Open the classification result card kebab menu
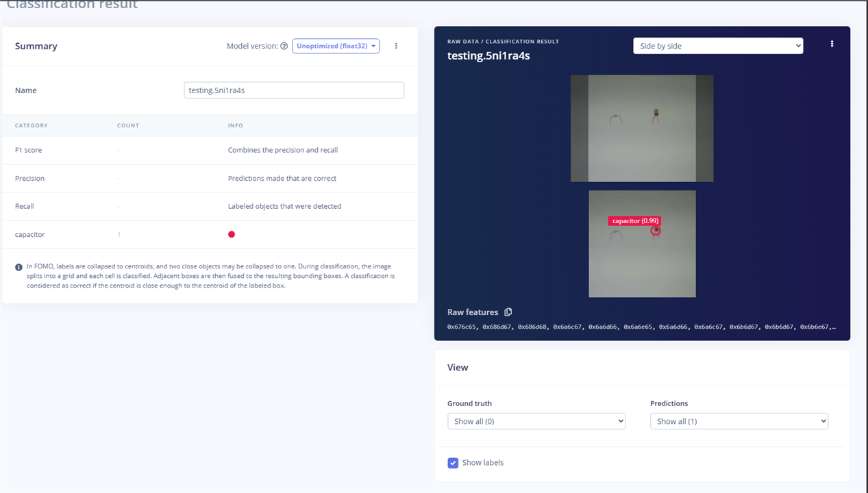The height and width of the screenshot is (493, 868). (832, 44)
